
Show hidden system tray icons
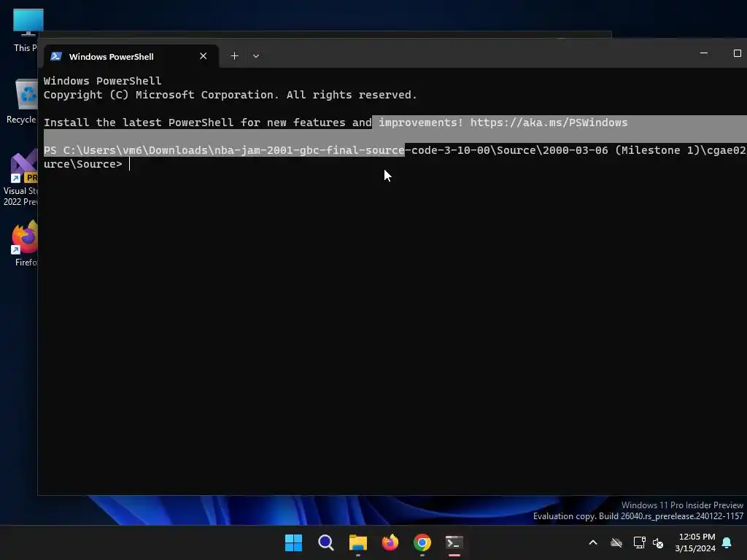[593, 542]
